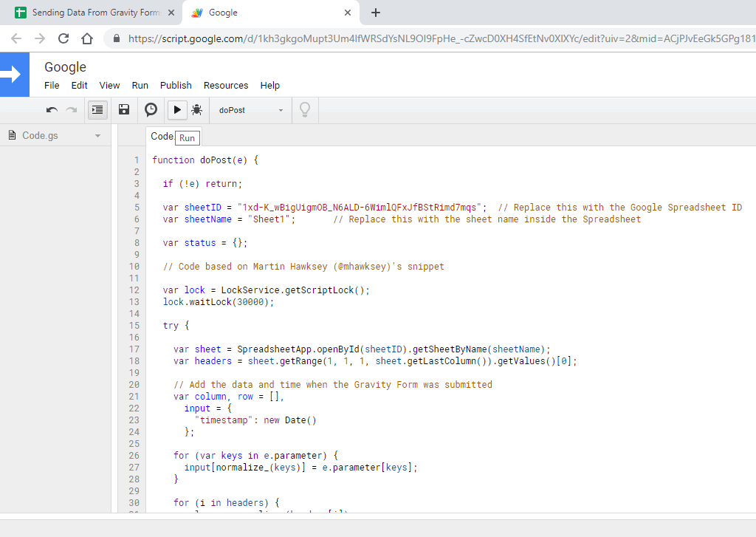The width and height of the screenshot is (756, 537).
Task: Click 'var lock = LockService.getScriptLock();' line
Action: 266,290
